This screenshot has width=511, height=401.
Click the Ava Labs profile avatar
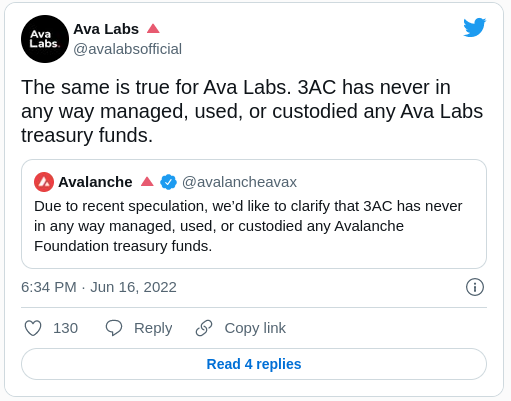coord(45,39)
